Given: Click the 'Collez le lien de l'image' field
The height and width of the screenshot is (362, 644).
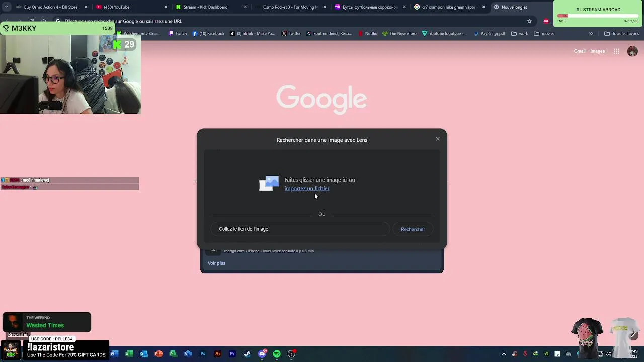Looking at the screenshot, I should tap(300, 229).
